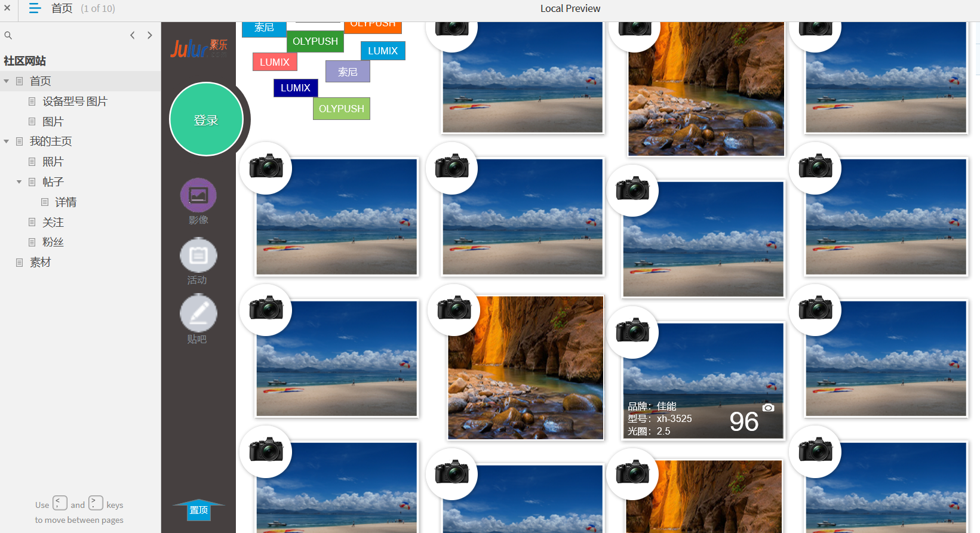This screenshot has height=533, width=980.
Task: Open the 素材 page
Action: [41, 263]
